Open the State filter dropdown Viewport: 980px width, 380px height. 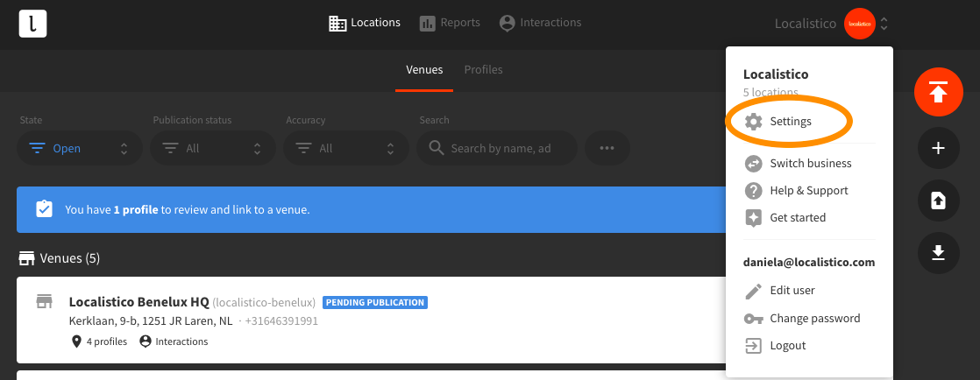click(80, 149)
